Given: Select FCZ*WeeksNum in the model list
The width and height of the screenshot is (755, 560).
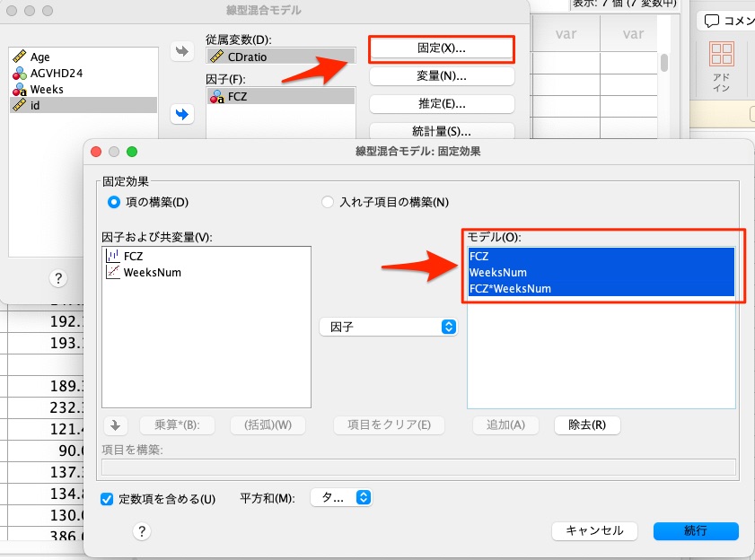Looking at the screenshot, I should coord(510,289).
